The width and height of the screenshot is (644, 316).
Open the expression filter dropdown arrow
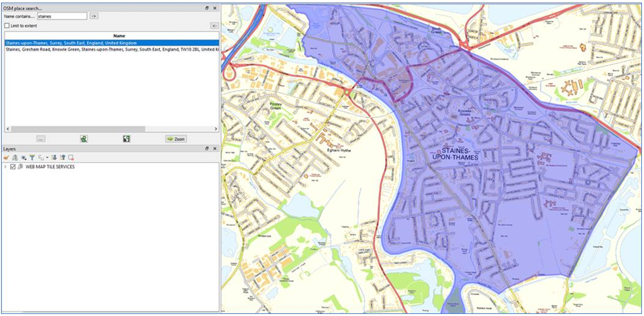tap(47, 158)
